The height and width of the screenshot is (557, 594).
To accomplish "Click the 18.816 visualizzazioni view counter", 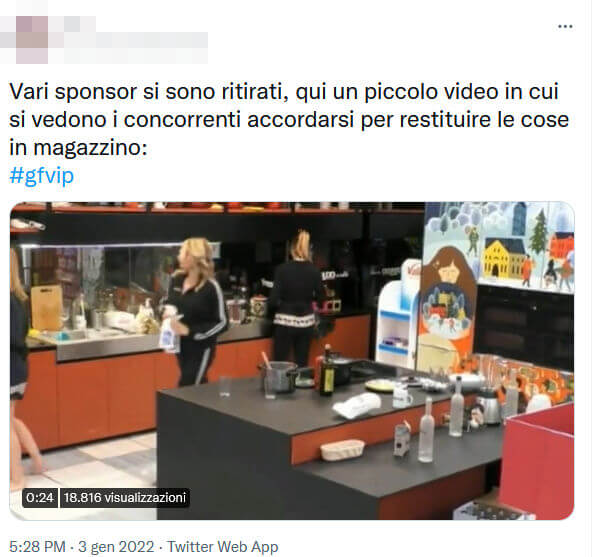I will (x=125, y=498).
